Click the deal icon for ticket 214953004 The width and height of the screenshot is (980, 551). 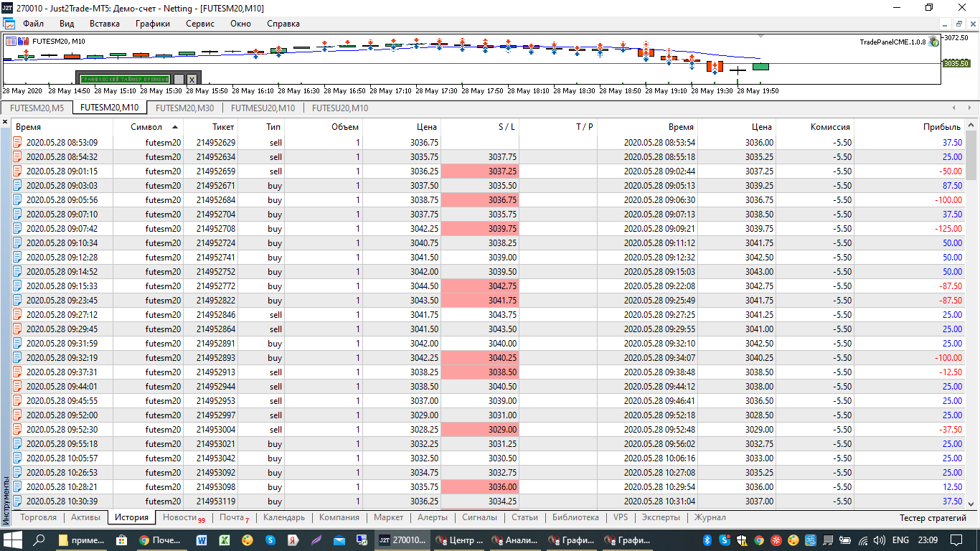[x=17, y=430]
